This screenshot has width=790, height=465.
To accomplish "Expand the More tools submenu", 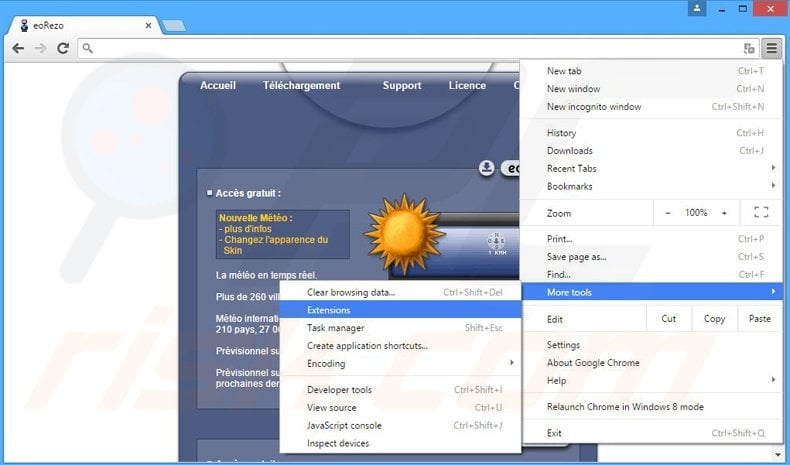I will coord(652,292).
